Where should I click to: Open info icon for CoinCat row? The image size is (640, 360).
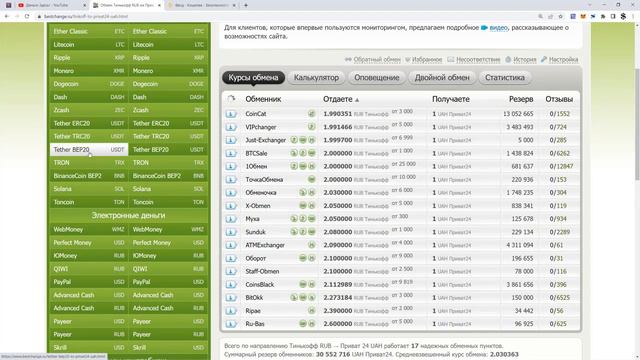click(x=231, y=114)
